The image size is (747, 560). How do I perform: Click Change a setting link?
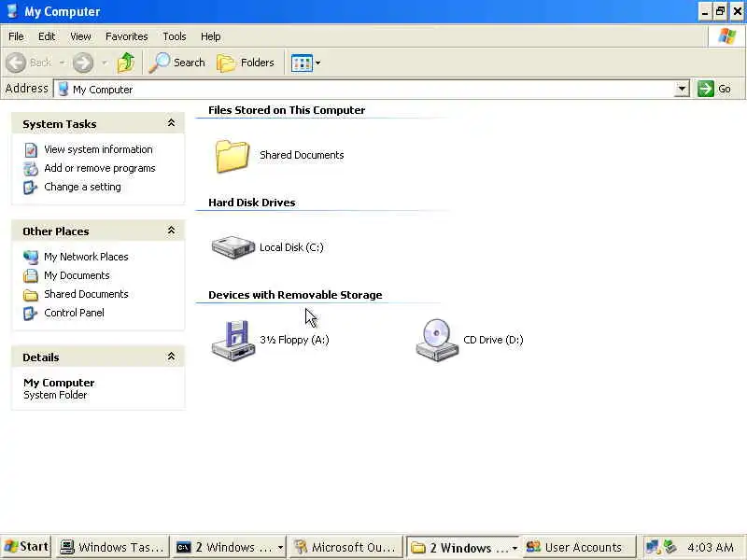coord(82,187)
